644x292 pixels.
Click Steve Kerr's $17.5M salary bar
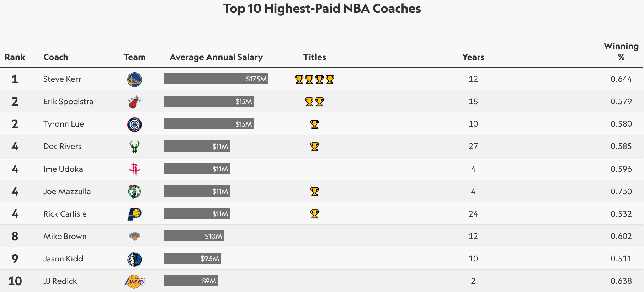216,79
